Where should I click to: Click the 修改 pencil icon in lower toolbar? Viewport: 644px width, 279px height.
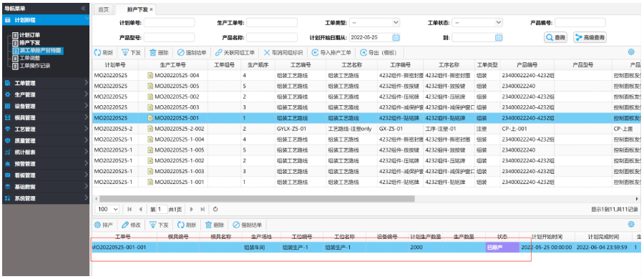point(125,225)
